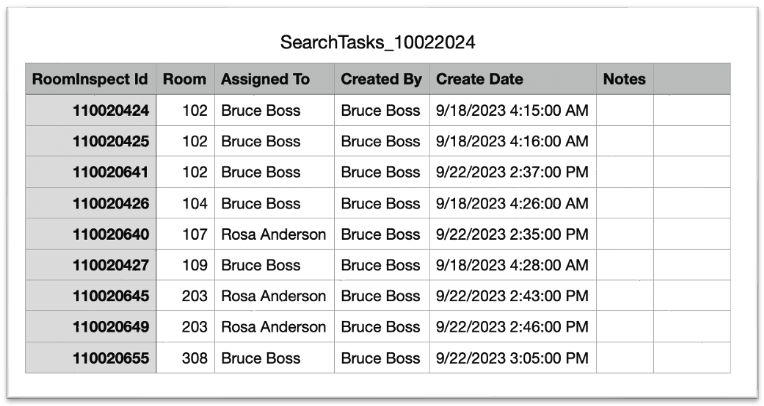The height and width of the screenshot is (406, 764).
Task: Click the 9/22/2023 2:43:00 PM date cell
Action: coord(512,296)
